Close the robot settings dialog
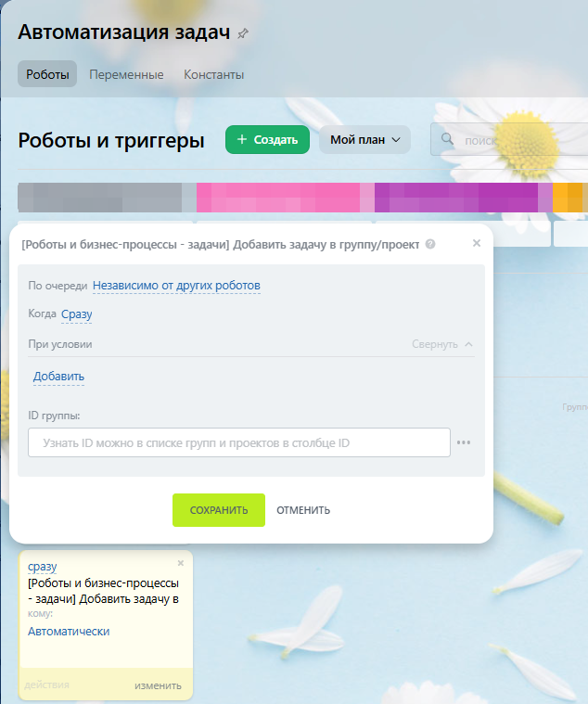Viewport: 588px width, 704px height. point(477,243)
